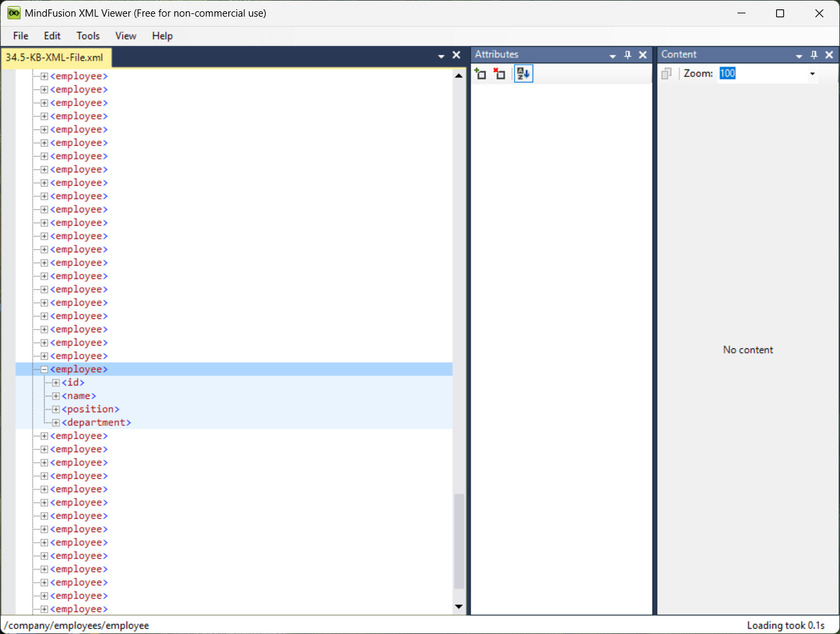The width and height of the screenshot is (840, 634).
Task: Select the 34.5-KB-XML-File.xml tab
Action: point(57,57)
